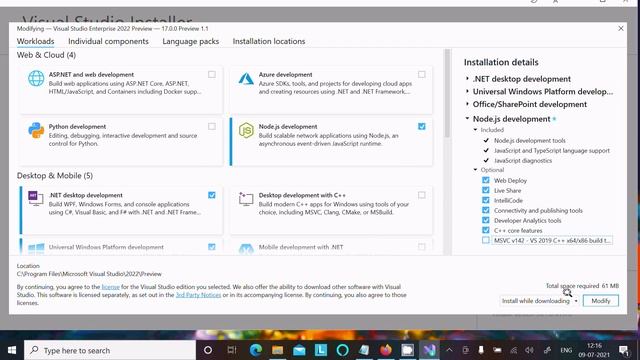Open Task View on the taskbar
The height and width of the screenshot is (360, 640).
[232, 350]
